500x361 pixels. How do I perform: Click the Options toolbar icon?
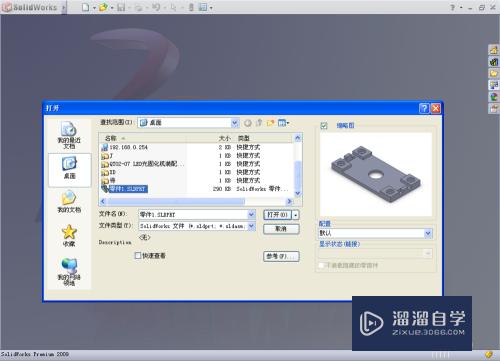click(x=203, y=7)
